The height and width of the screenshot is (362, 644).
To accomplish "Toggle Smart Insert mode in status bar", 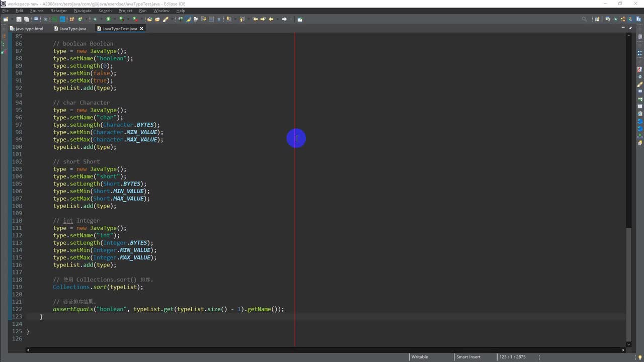I will point(468,357).
